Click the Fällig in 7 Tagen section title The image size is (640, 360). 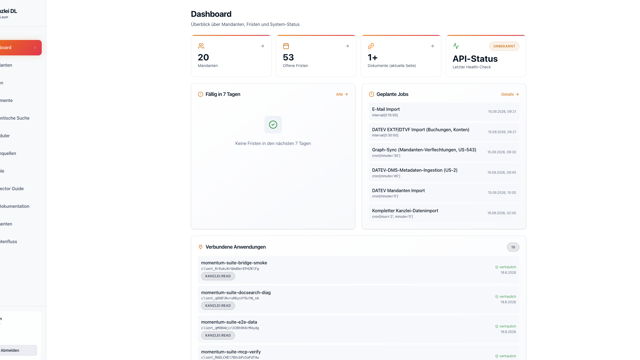[223, 94]
